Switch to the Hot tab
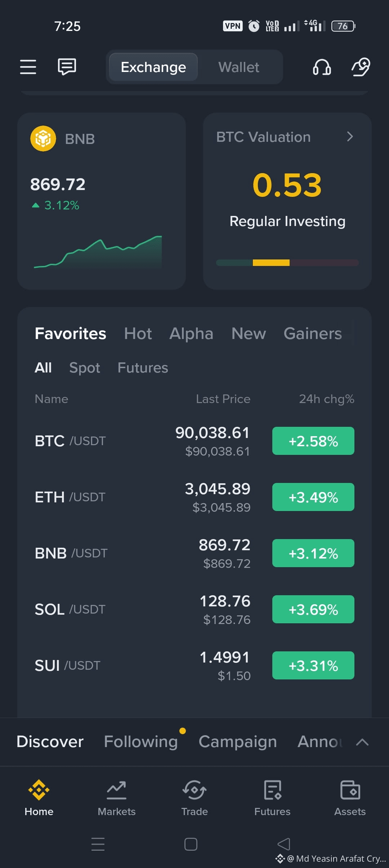Viewport: 389px width, 868px height. [x=138, y=334]
